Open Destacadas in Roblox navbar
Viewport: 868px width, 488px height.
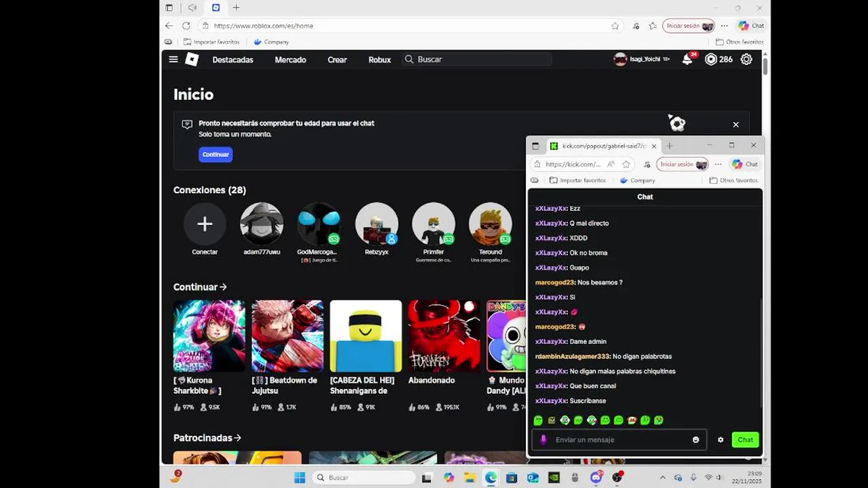pos(232,60)
